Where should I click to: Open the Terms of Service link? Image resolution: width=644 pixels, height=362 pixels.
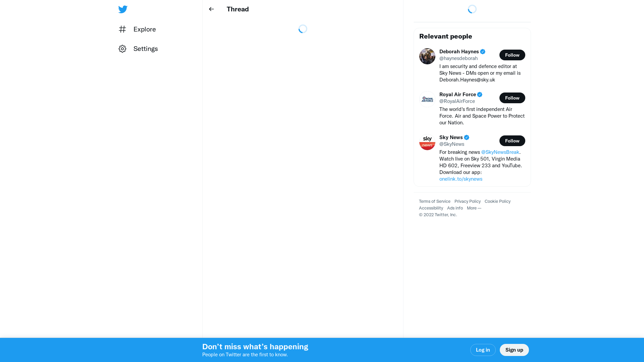[434, 201]
